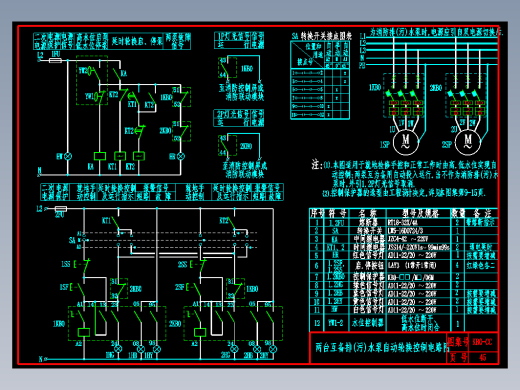
Task: Click the 1SS stop button symbol
Action: (x=83, y=265)
